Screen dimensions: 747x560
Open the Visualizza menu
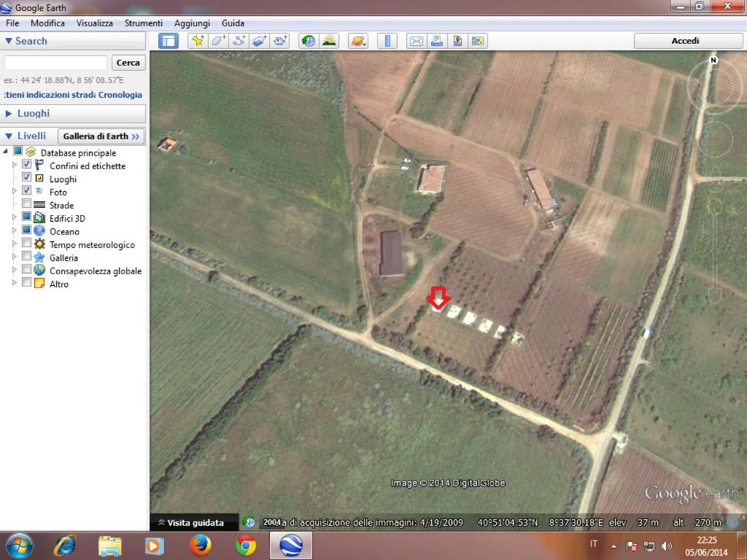pyautogui.click(x=94, y=23)
